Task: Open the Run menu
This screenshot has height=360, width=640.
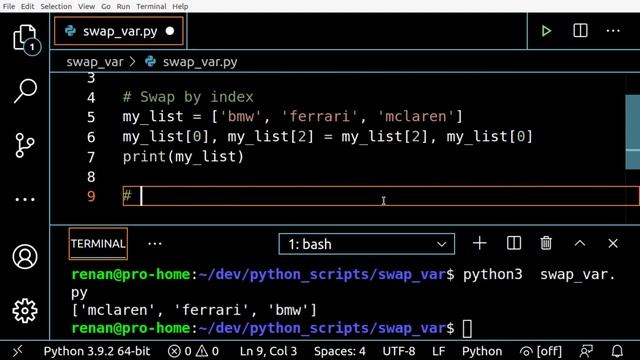Action: point(123,7)
